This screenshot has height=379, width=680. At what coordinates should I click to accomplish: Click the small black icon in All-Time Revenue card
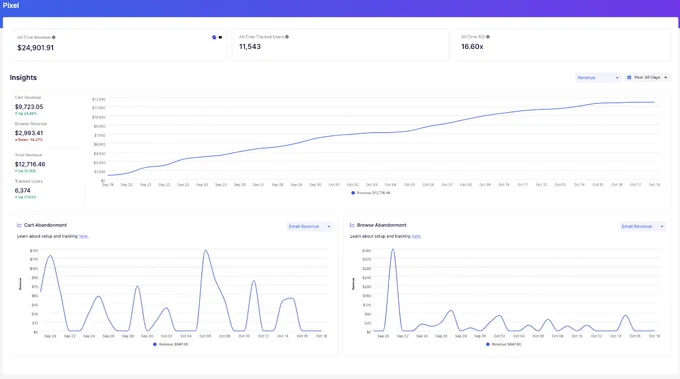(220, 37)
